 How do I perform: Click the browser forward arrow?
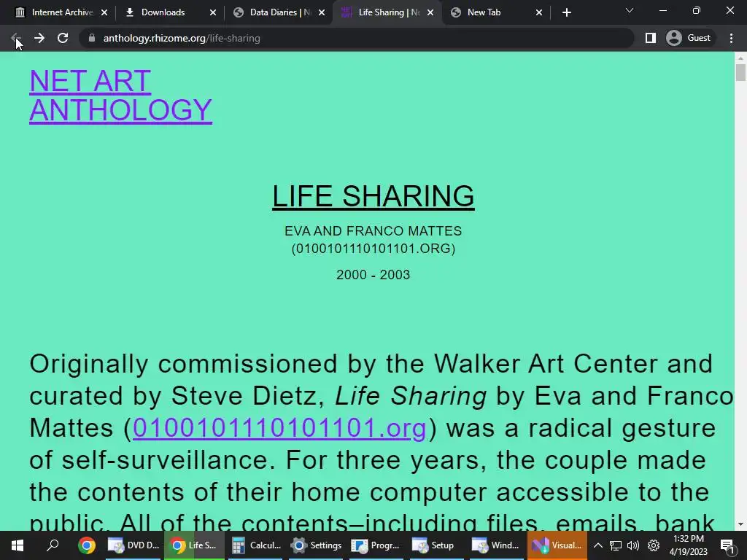(x=39, y=38)
